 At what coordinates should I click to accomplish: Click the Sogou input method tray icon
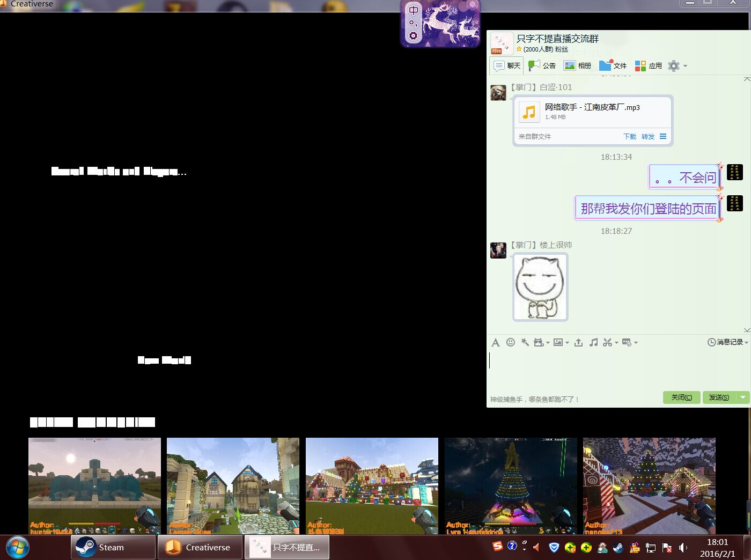pos(498,546)
